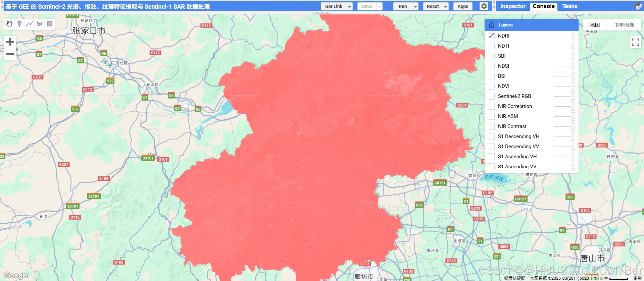644x281 pixels.
Task: Enable S1 Ascending VH layer
Action: click(x=491, y=156)
